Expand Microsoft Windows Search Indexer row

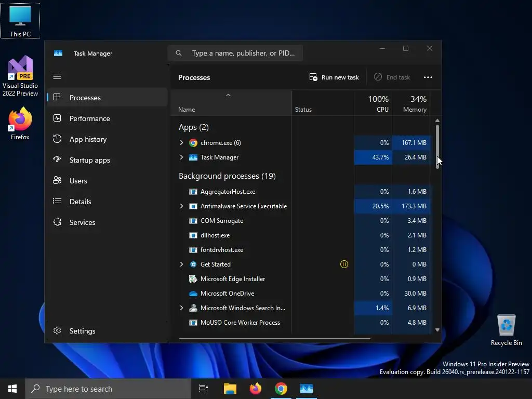click(181, 308)
